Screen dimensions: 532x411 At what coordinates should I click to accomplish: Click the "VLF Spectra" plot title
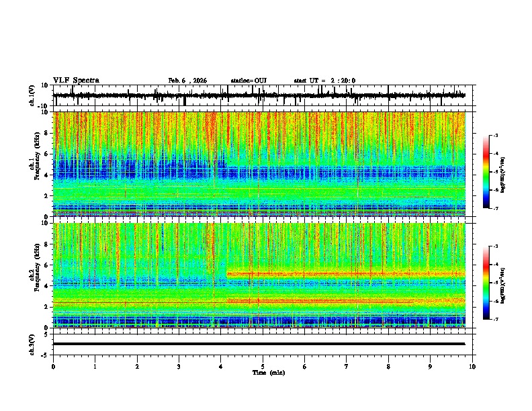coord(76,81)
